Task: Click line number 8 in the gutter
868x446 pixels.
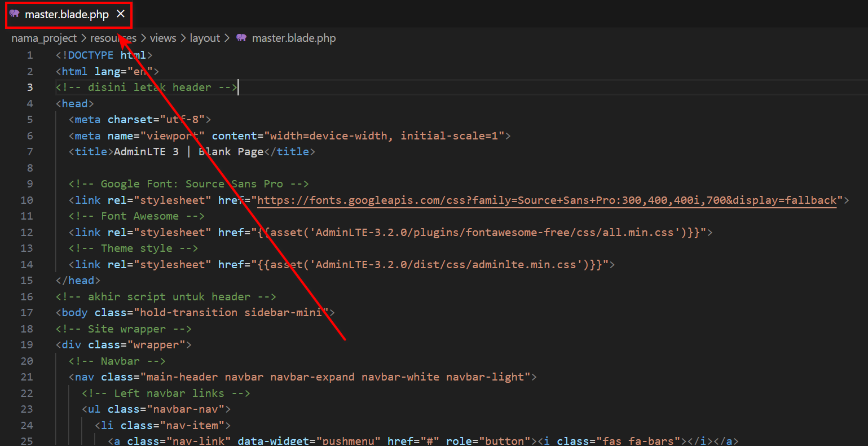Action: pos(30,168)
